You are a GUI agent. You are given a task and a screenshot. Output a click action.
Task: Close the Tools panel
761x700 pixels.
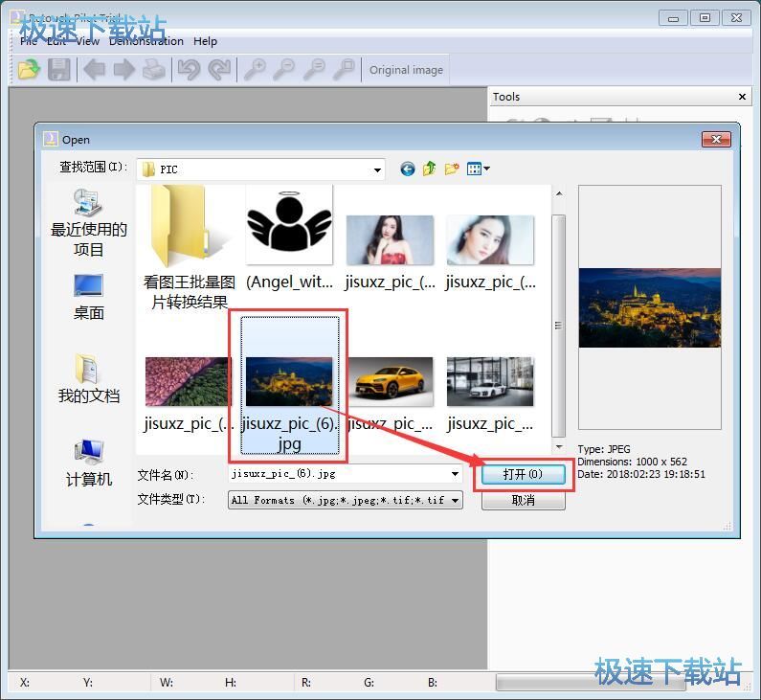(742, 97)
